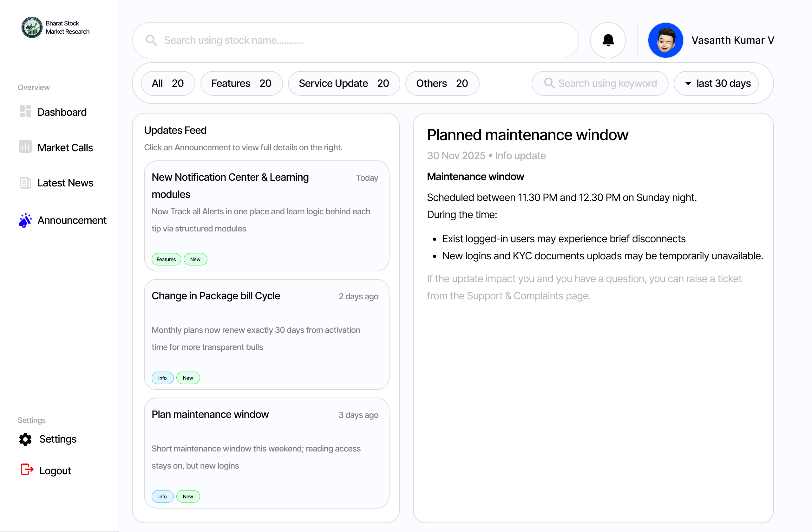Click the Announcement party popper icon
The height and width of the screenshot is (532, 812).
coord(25,220)
